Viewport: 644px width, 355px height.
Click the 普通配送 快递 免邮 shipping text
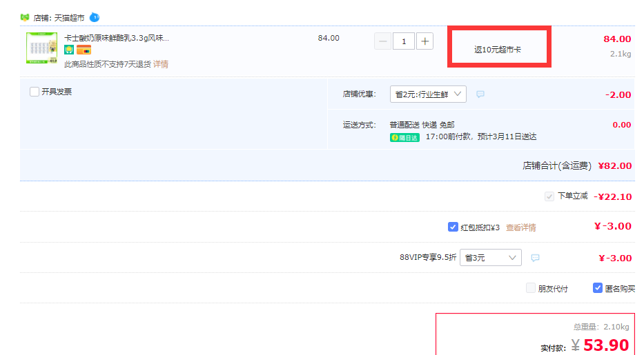coord(422,125)
